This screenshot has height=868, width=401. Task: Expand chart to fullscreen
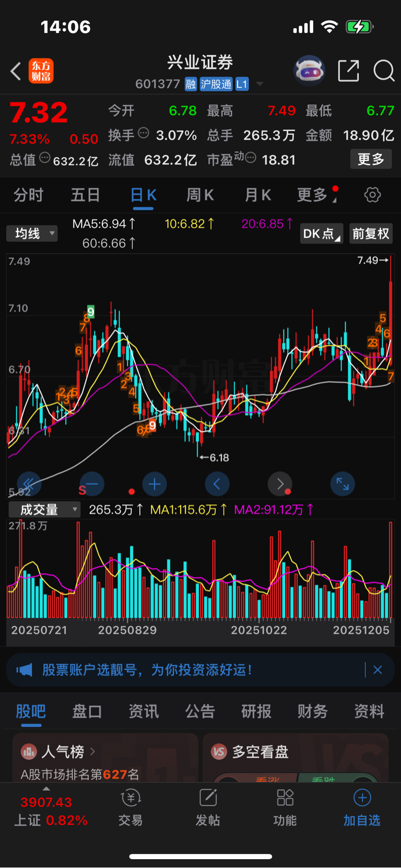coord(343,484)
